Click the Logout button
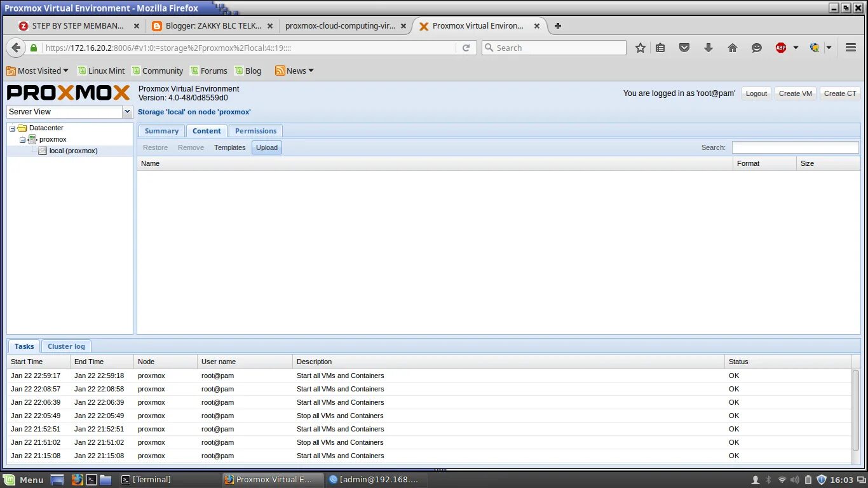This screenshot has height=488, width=868. pos(756,93)
